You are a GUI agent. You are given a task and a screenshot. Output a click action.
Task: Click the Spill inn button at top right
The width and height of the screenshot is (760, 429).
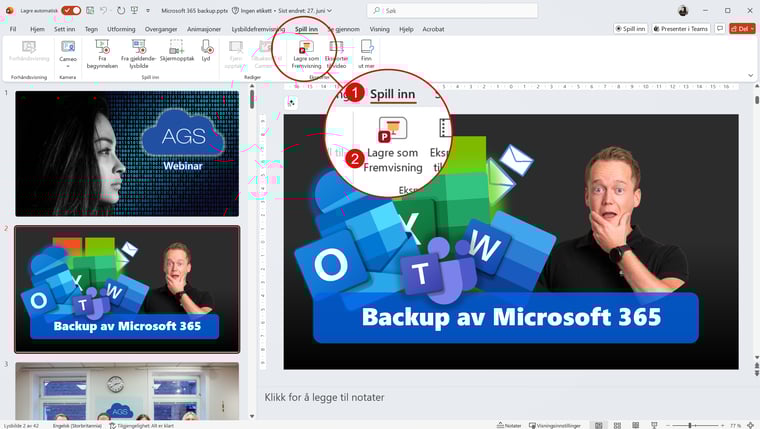pos(630,29)
